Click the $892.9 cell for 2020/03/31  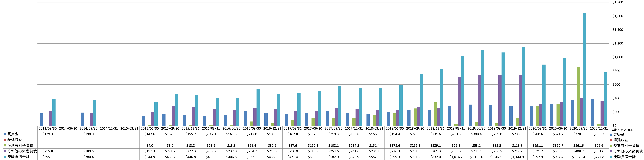click(x=538, y=157)
